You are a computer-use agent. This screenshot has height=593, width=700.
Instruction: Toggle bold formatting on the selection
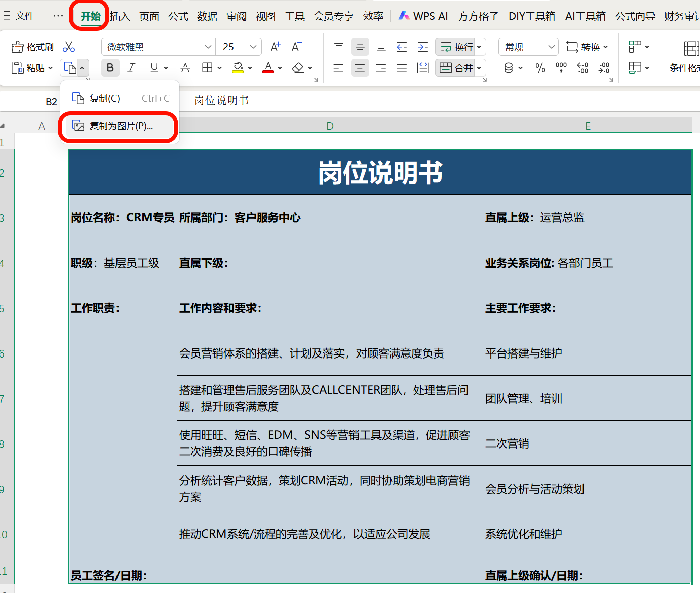(x=110, y=68)
